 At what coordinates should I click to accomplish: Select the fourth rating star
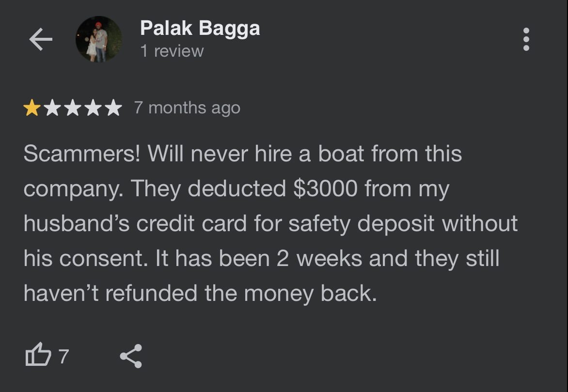coord(94,108)
